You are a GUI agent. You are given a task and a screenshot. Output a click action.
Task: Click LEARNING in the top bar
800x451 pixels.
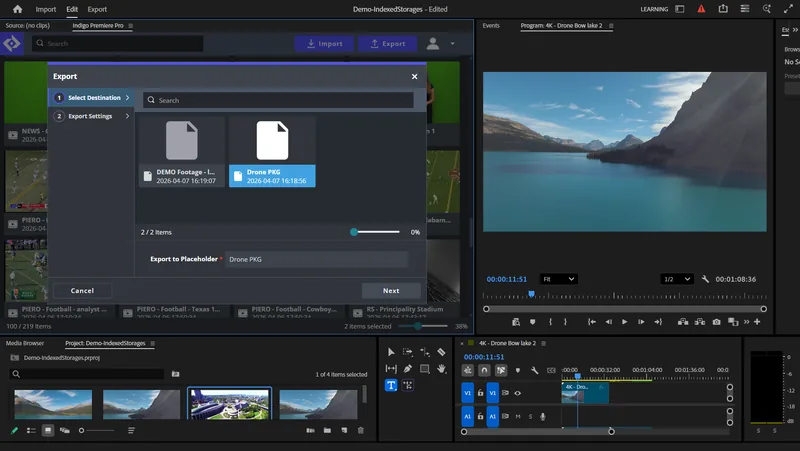(654, 9)
